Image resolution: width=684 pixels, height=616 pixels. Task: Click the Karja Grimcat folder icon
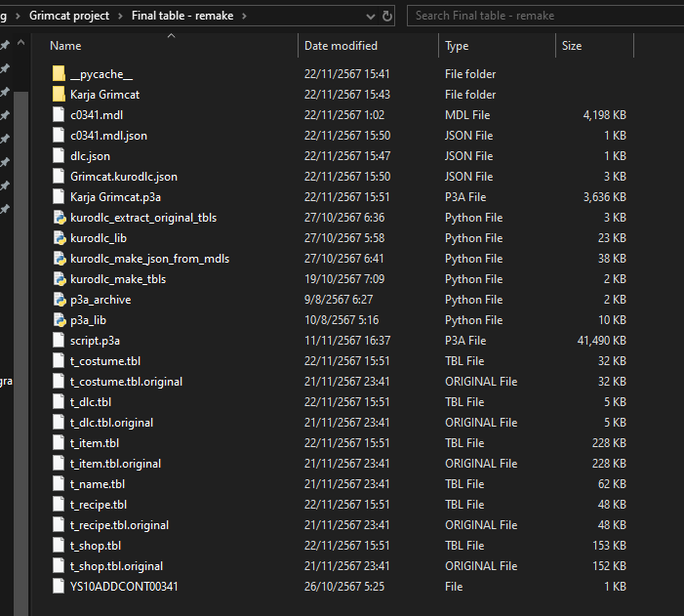59,95
